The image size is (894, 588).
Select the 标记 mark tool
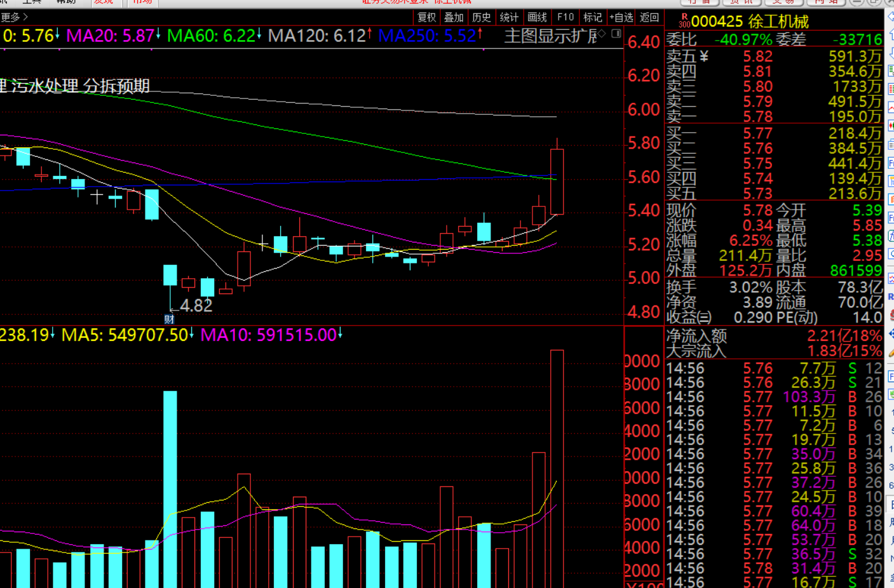point(592,18)
